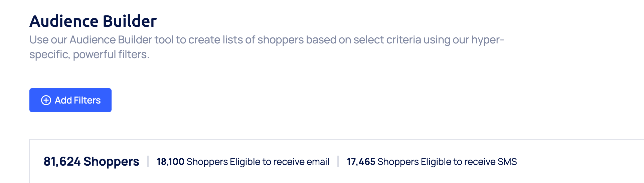The height and width of the screenshot is (183, 644).
Task: Click the Add Filters text label
Action: click(78, 100)
